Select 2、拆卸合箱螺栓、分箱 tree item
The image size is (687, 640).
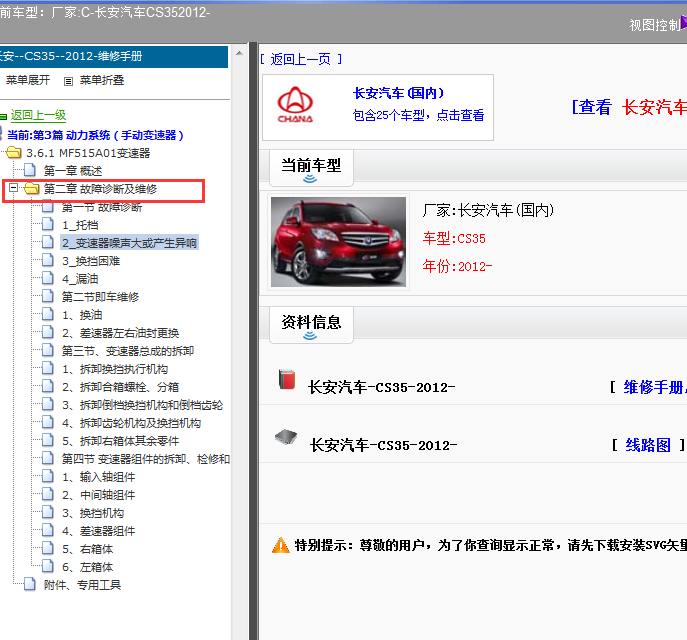click(x=120, y=387)
